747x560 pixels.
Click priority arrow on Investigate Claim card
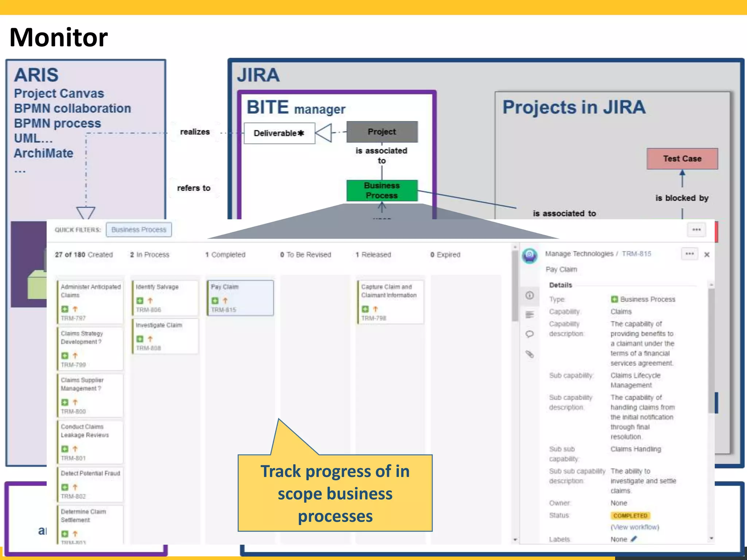150,339
